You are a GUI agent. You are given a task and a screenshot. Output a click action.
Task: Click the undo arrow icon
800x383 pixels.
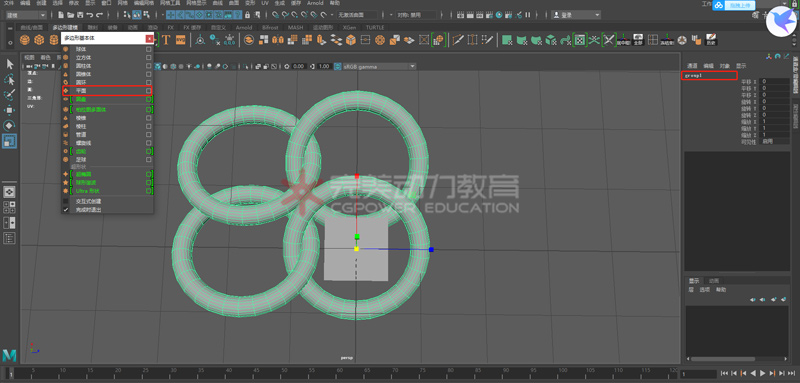90,15
